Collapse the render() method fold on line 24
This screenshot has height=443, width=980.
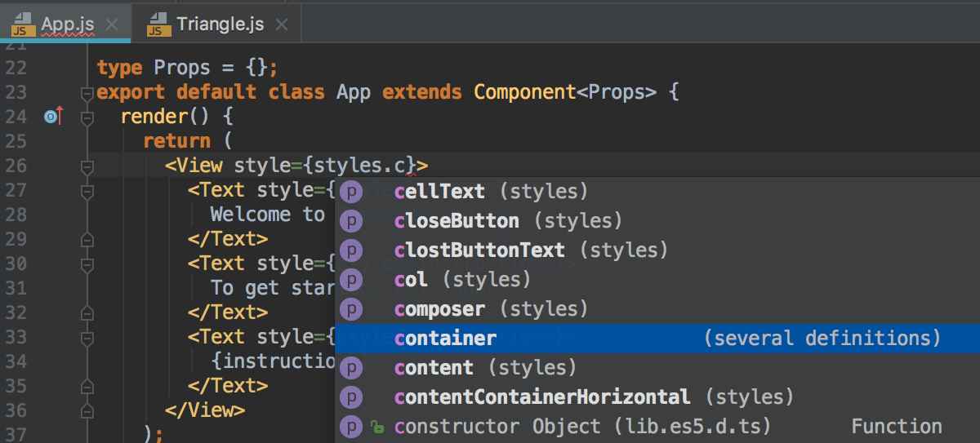[87, 118]
